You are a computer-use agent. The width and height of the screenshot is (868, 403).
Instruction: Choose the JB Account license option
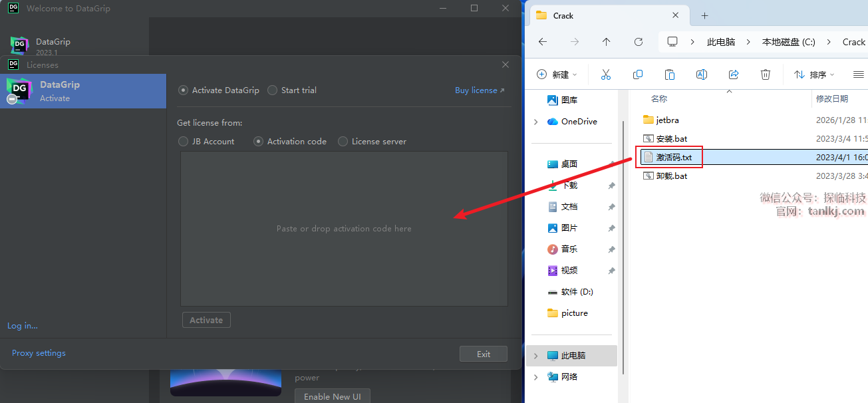pos(184,142)
